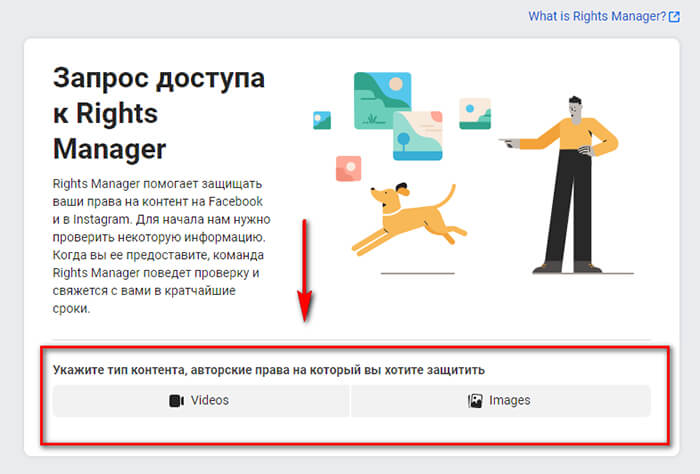700x474 pixels.
Task: Choose the Videos content type button
Action: point(200,401)
